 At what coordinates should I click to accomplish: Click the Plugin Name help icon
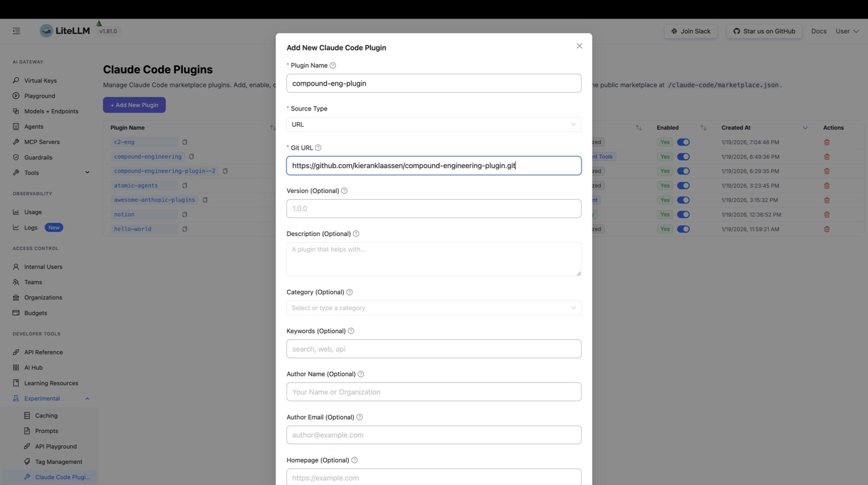click(x=333, y=66)
